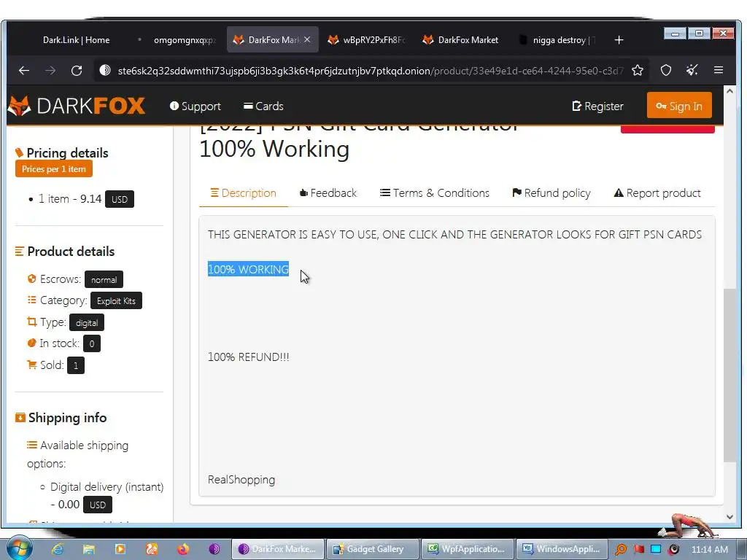Click the In stock 0 badge
The image size is (747, 560).
92,343
